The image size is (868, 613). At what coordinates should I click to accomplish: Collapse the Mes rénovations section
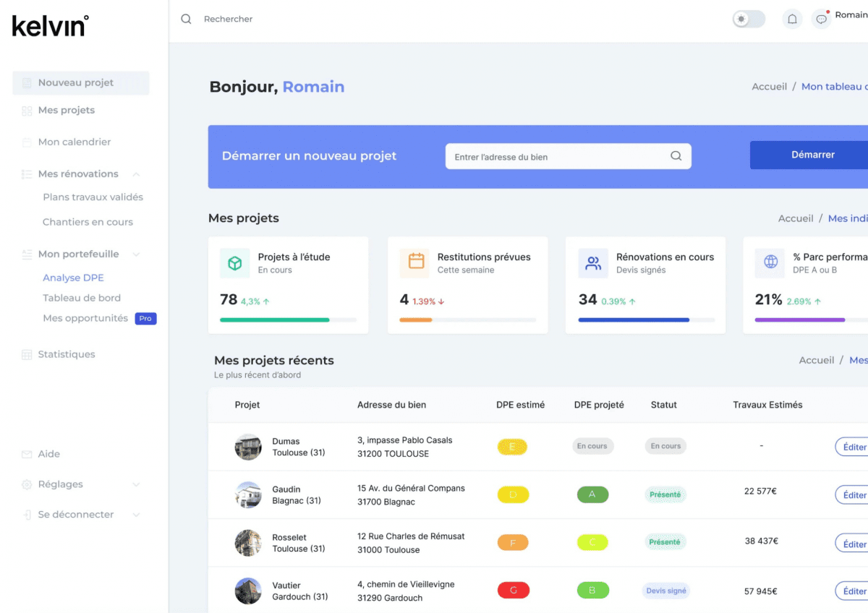pyautogui.click(x=136, y=174)
